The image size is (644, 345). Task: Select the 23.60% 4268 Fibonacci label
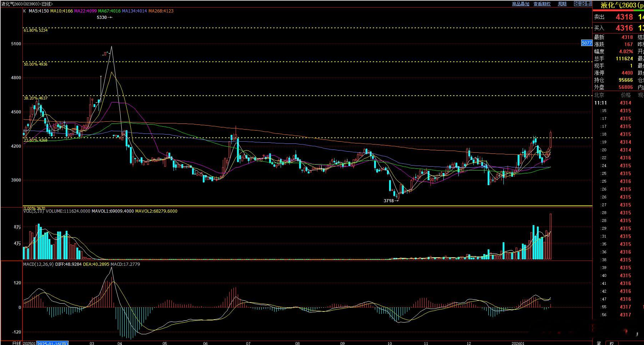tap(36, 140)
